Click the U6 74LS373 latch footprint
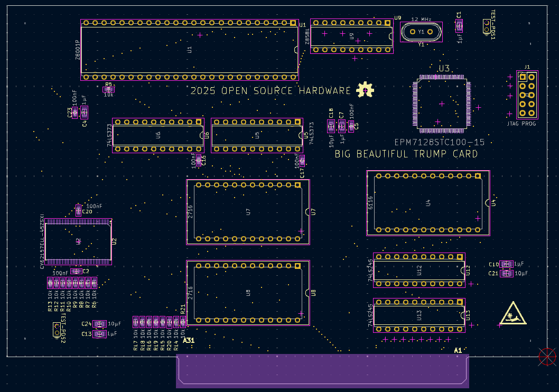Viewport: 559px width, 392px height. click(x=157, y=135)
